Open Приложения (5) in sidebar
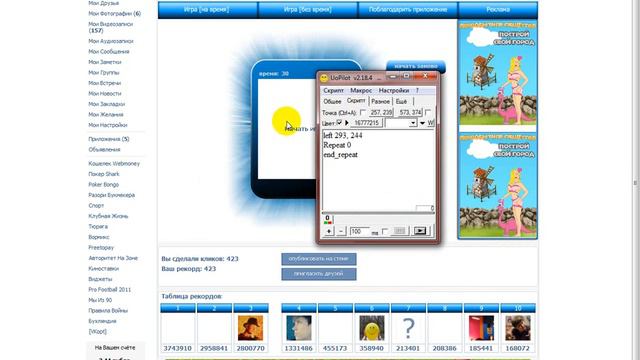This screenshot has height=360, width=640. (x=109, y=139)
